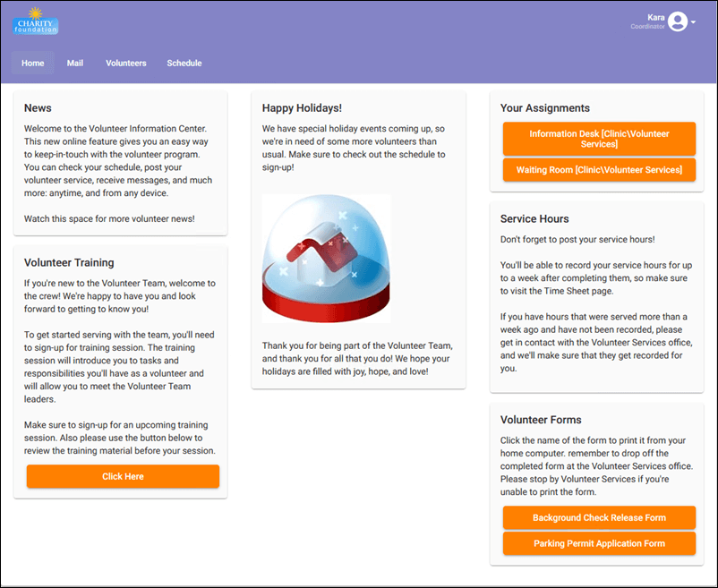Select the Home tab

(32, 63)
